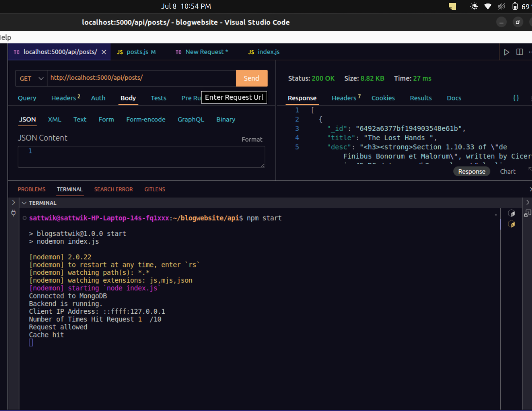
Task: Select the Binary body type
Action: point(226,119)
